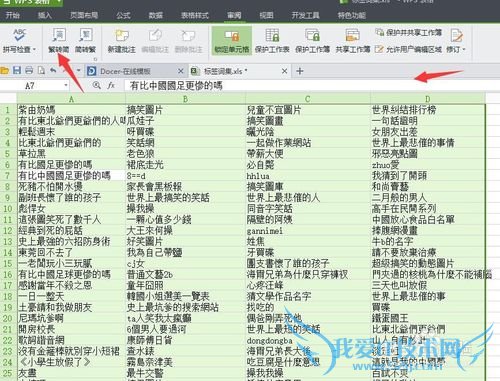Click the 拼写检查 spell check icon
The image size is (500, 381).
tap(19, 36)
